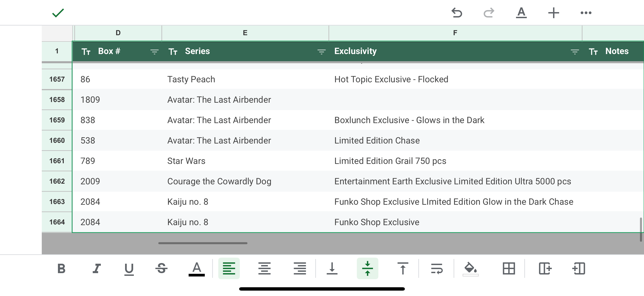Open the insert plus menu

coord(554,13)
